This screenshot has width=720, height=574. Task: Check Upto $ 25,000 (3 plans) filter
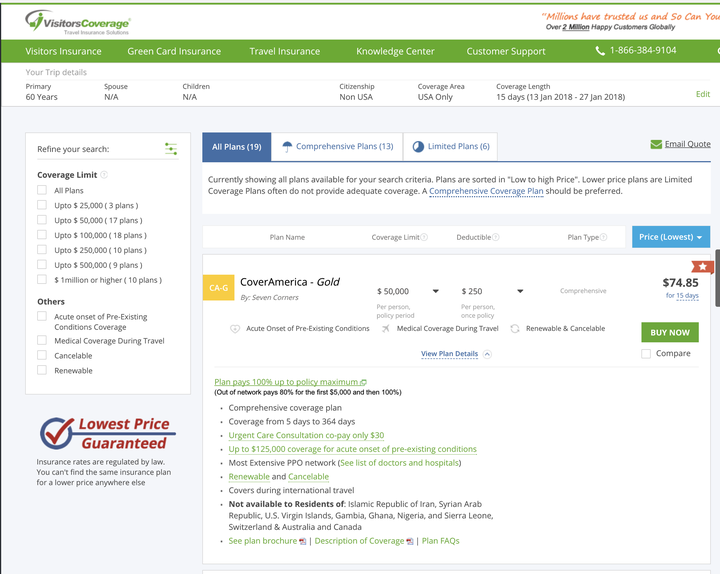pyautogui.click(x=42, y=205)
